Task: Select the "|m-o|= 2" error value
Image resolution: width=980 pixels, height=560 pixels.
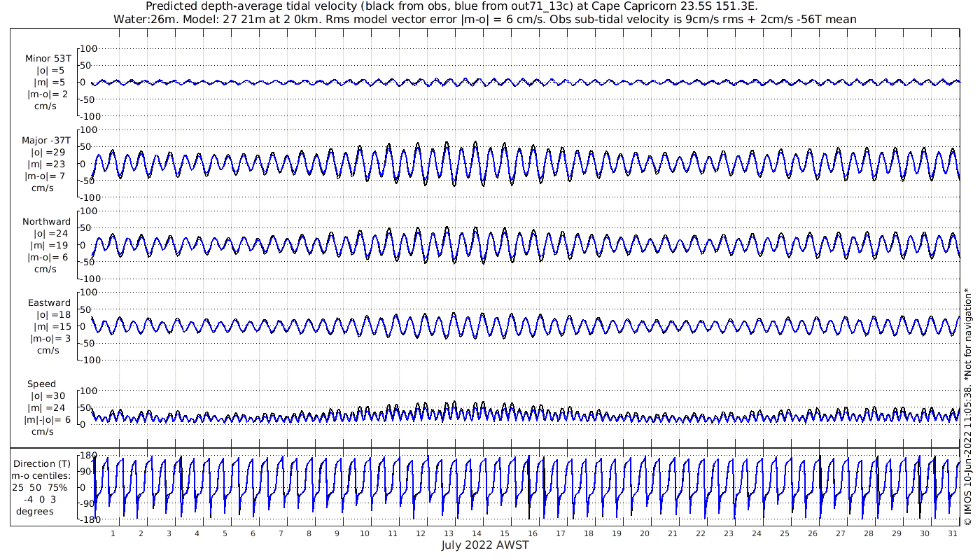Action: coord(48,94)
